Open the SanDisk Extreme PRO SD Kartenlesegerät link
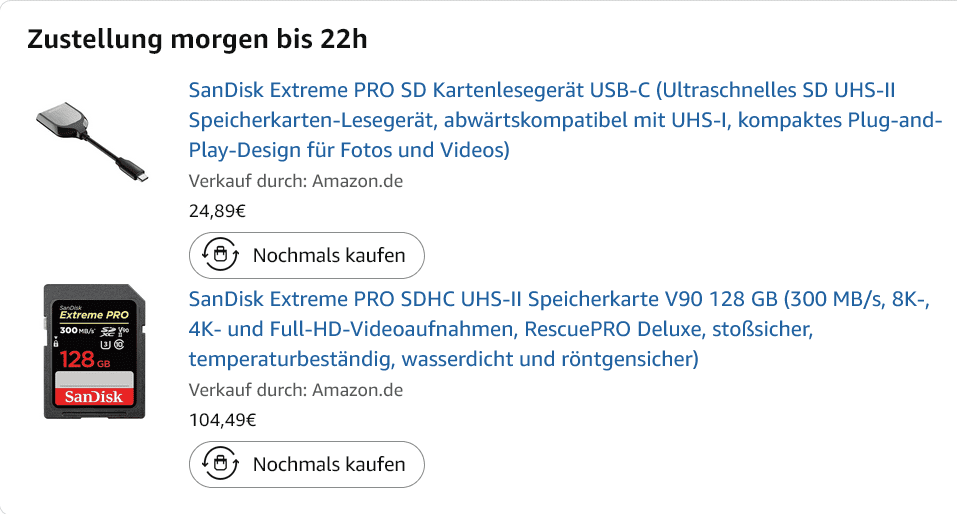 click(540, 91)
